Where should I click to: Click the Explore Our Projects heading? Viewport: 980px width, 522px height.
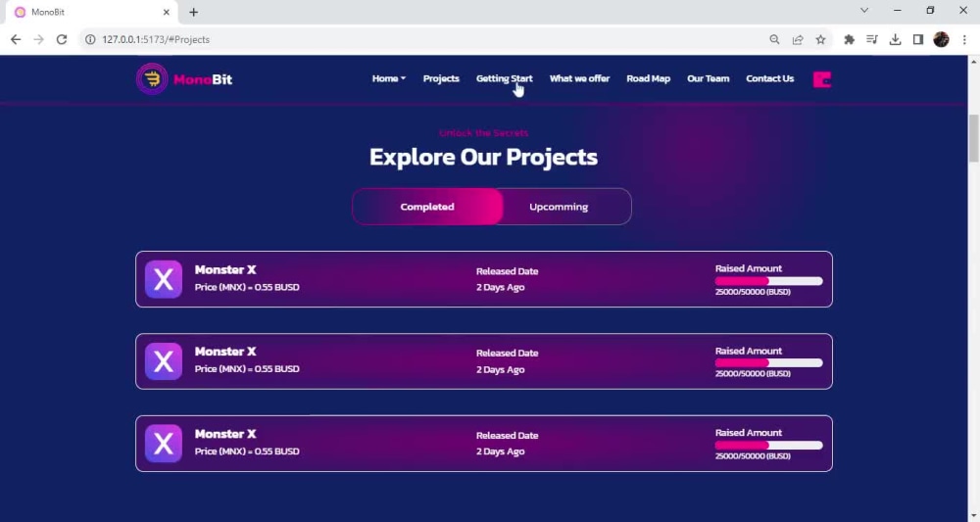(x=483, y=157)
